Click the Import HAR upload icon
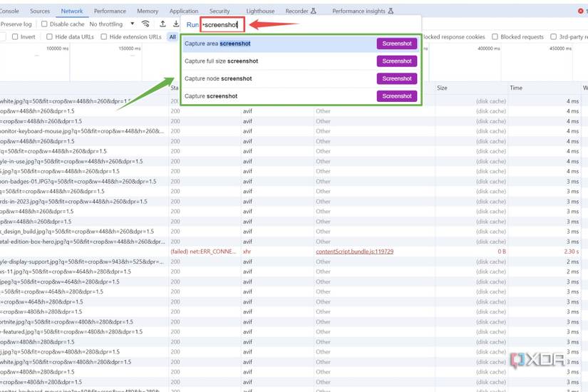 tap(163, 24)
